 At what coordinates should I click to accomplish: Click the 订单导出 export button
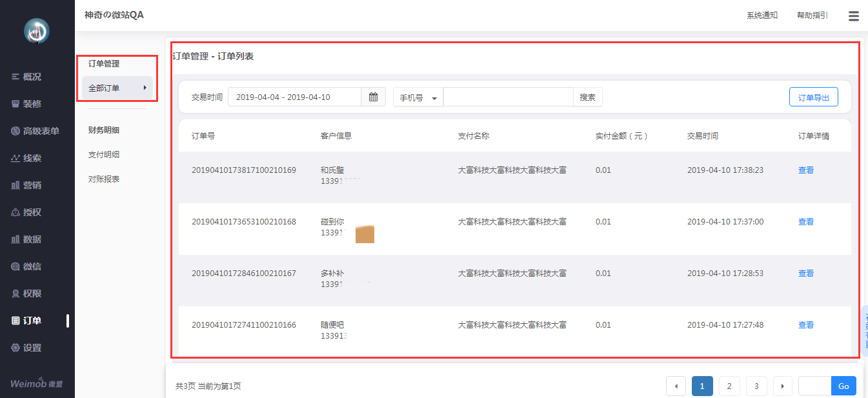point(814,97)
